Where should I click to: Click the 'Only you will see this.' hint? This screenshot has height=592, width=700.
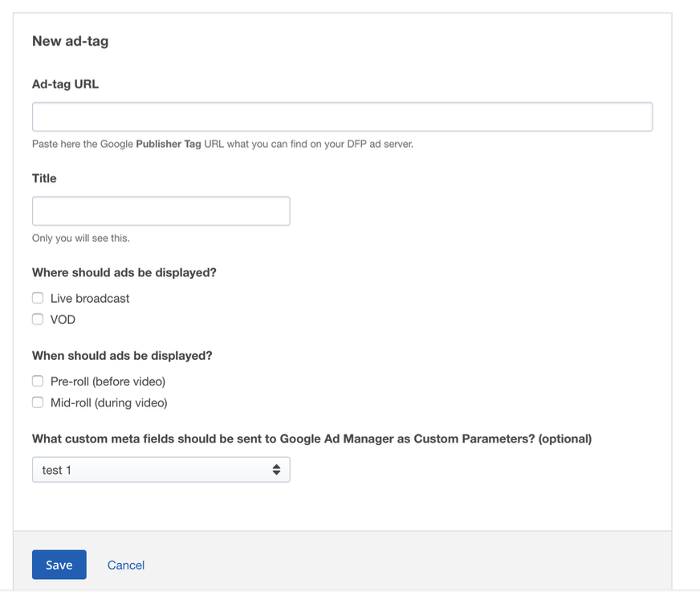(x=81, y=239)
